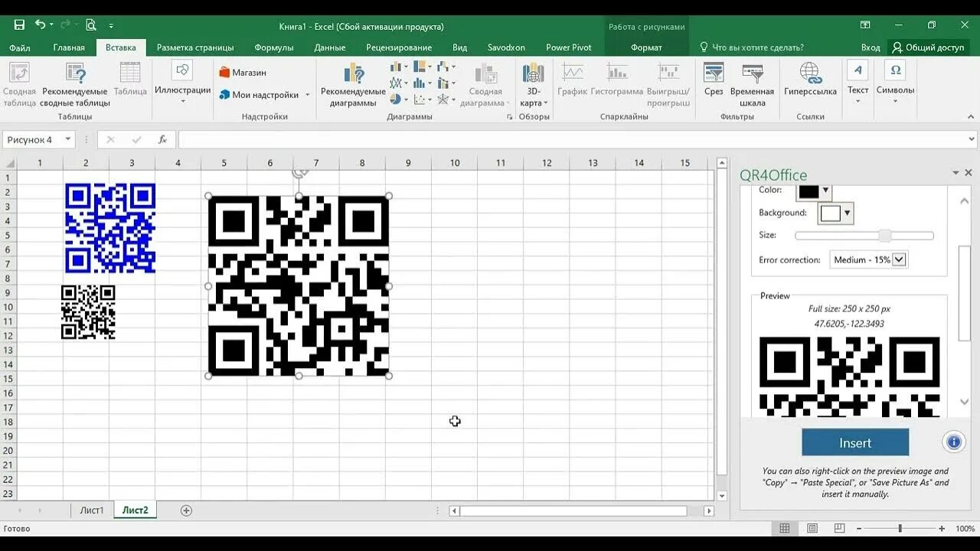Click the 100% zoom level text

(x=965, y=529)
